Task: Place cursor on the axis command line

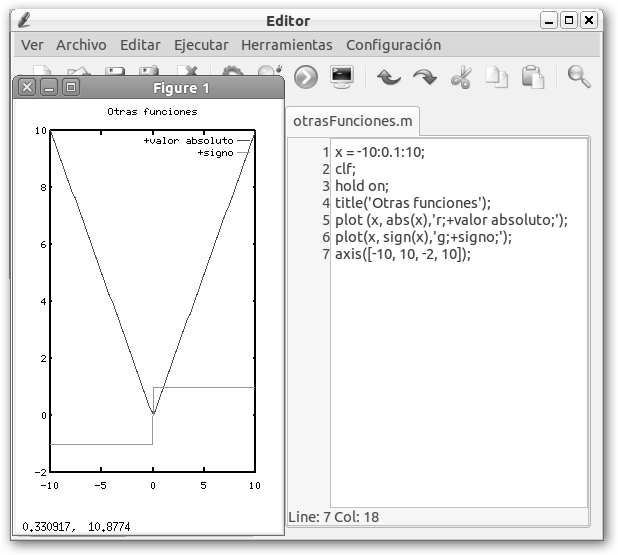Action: (402, 254)
